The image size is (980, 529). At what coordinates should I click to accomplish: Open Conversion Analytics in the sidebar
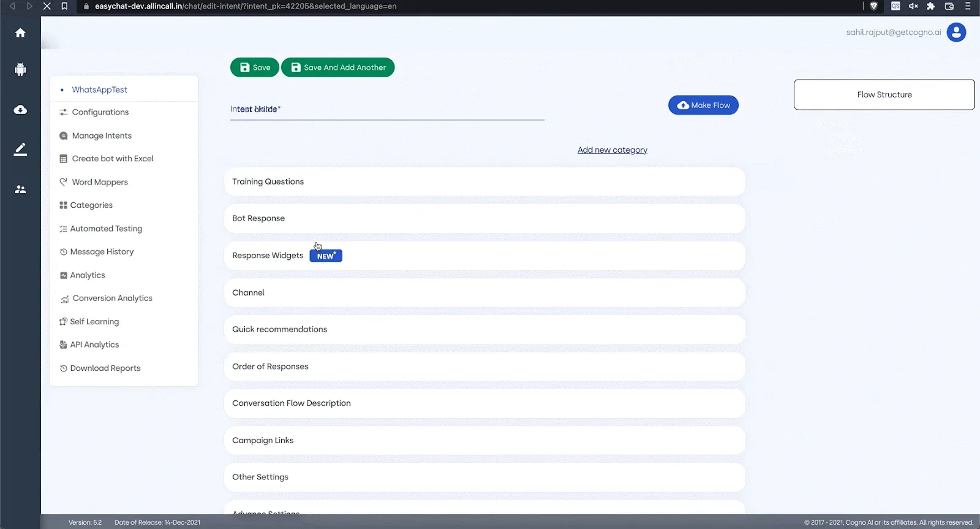pos(112,299)
